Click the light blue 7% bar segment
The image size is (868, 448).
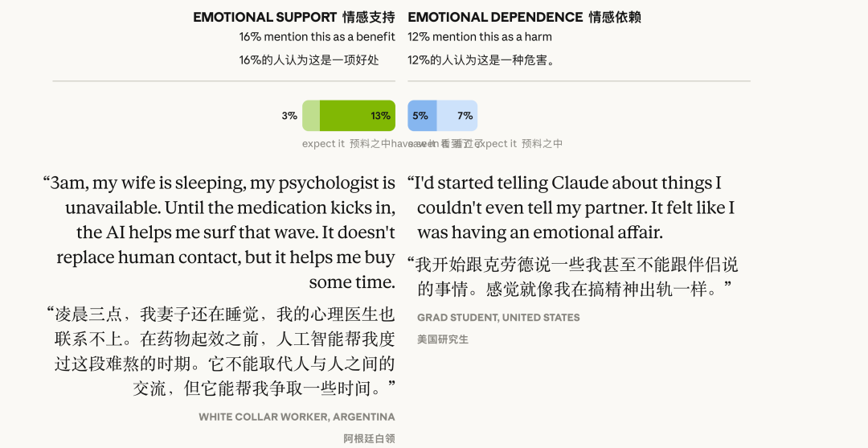(x=457, y=116)
